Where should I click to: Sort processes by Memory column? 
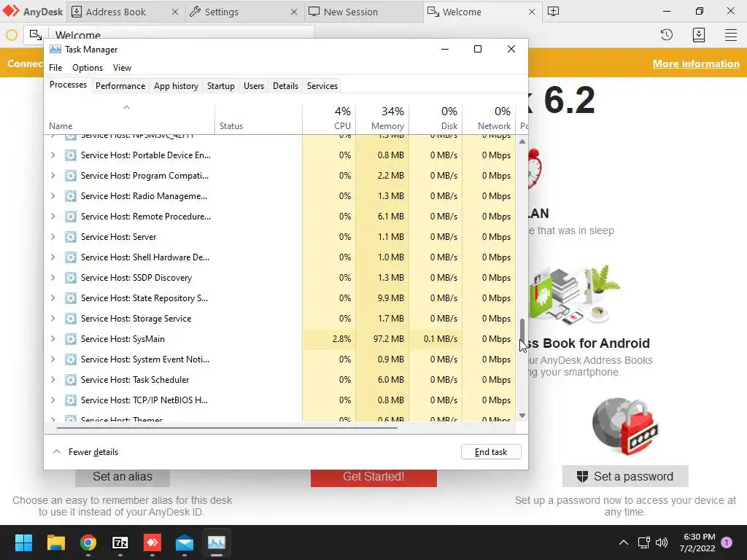[382, 118]
